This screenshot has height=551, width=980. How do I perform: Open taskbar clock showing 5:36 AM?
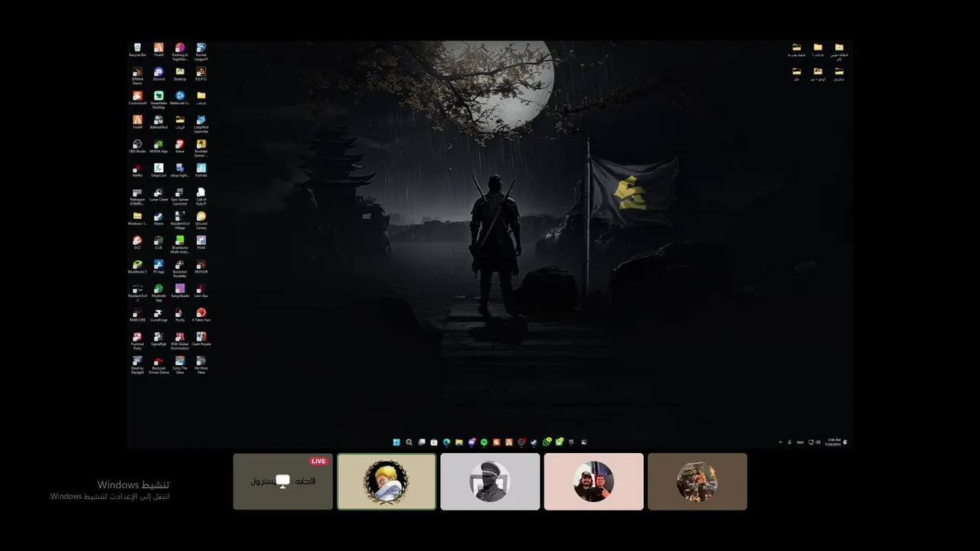[x=834, y=442]
